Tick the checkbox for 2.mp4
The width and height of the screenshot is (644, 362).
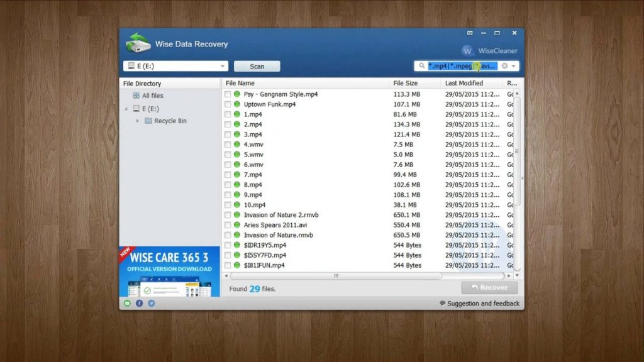click(228, 124)
